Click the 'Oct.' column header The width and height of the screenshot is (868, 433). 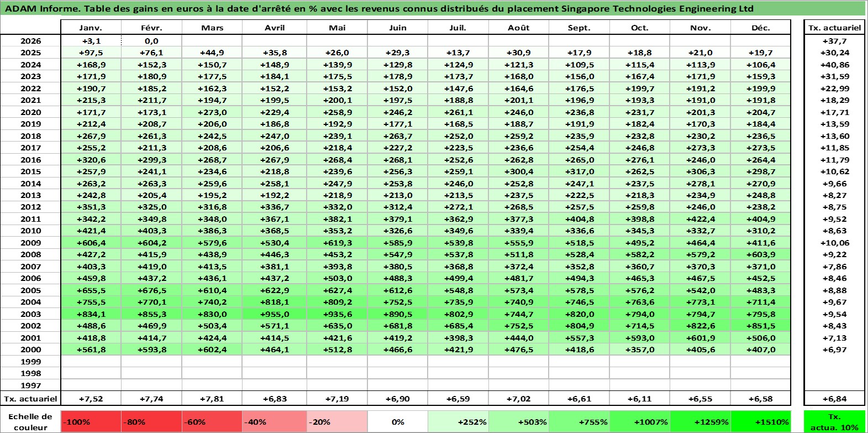(640, 28)
